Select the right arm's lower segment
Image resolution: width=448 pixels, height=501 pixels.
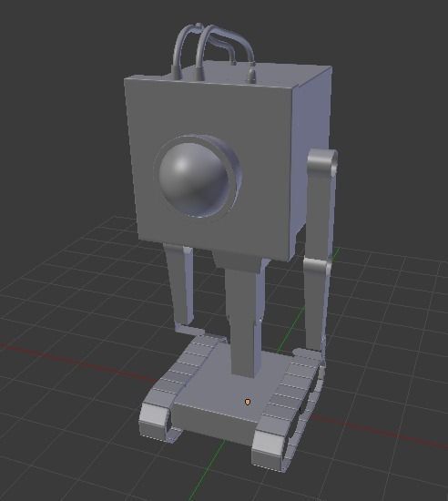point(314,303)
